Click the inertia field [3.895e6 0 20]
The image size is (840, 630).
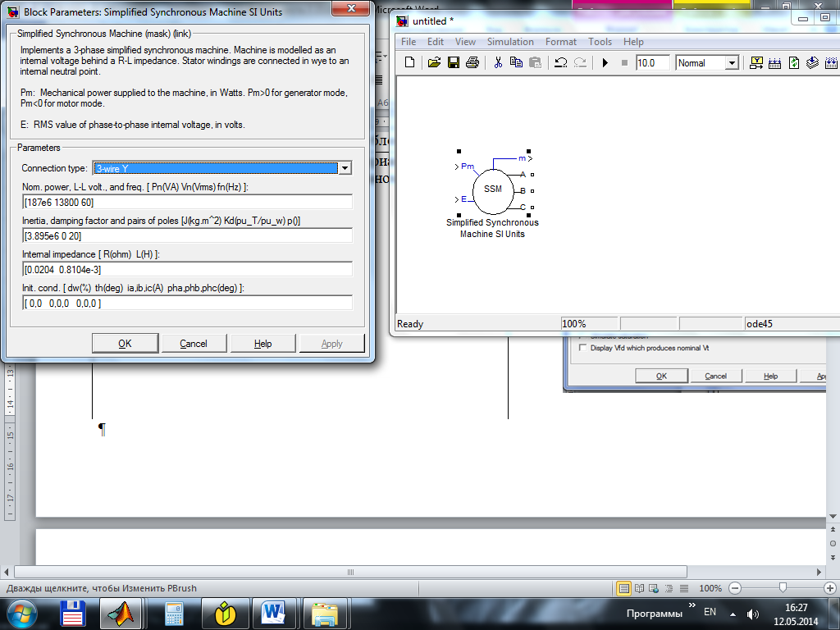188,235
